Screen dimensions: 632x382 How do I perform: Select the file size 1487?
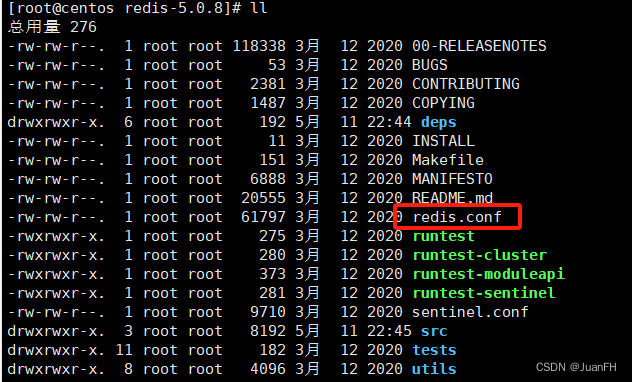click(268, 103)
